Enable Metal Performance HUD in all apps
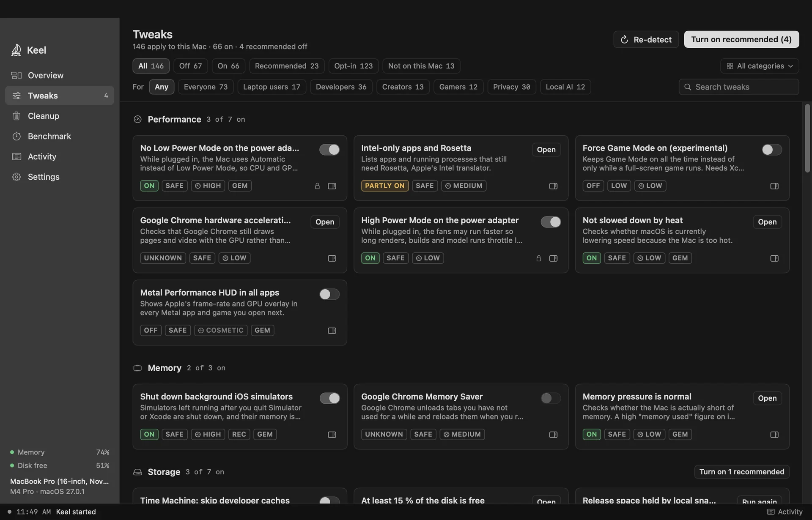The image size is (812, 520). pyautogui.click(x=329, y=294)
